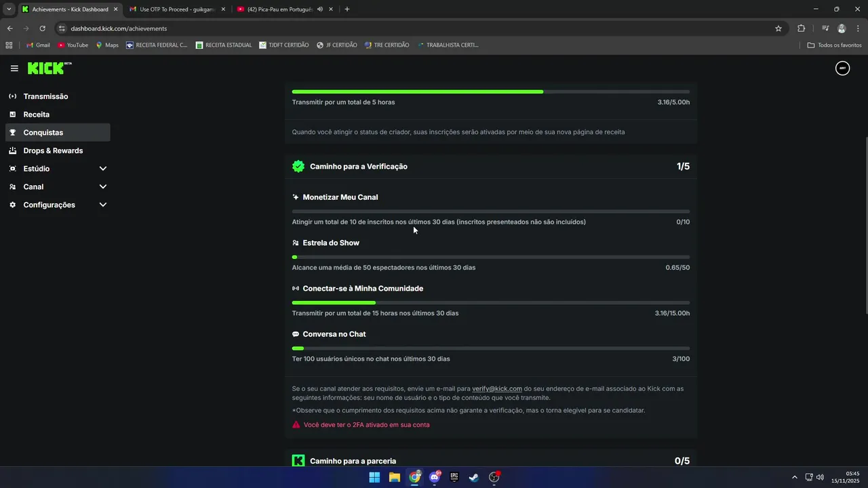Image resolution: width=868 pixels, height=488 pixels.
Task: Open the RECEITA ESTADUAL bookmark
Action: pos(223,45)
